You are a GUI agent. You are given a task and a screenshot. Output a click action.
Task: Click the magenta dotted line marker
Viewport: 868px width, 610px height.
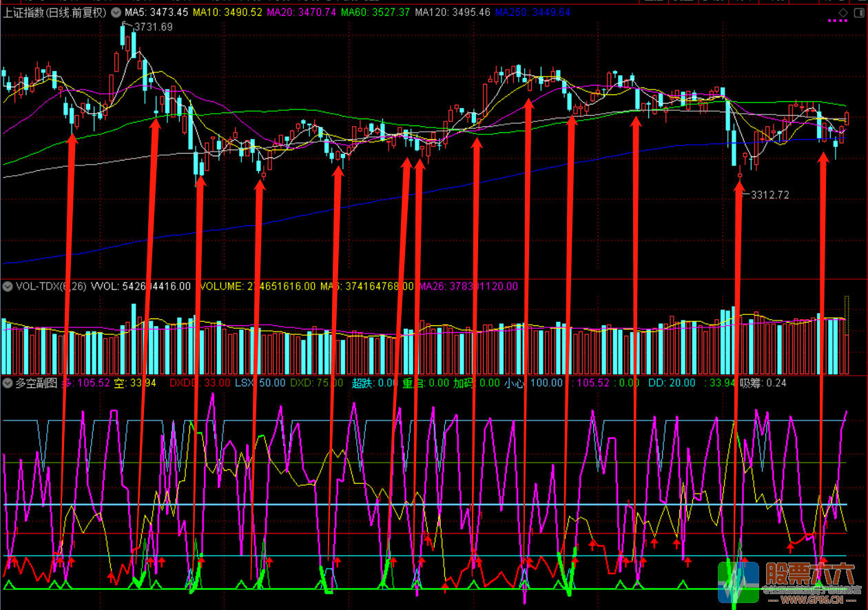pyautogui.click(x=838, y=21)
